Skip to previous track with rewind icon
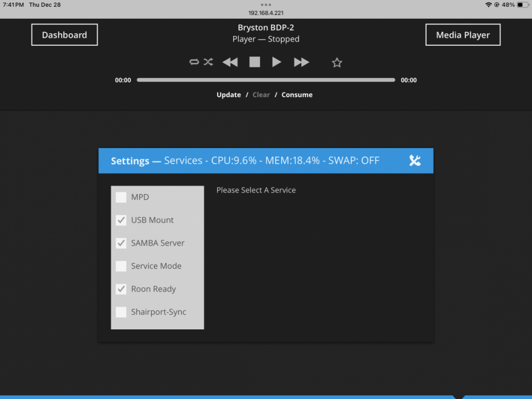Image resolution: width=532 pixels, height=399 pixels. click(230, 62)
